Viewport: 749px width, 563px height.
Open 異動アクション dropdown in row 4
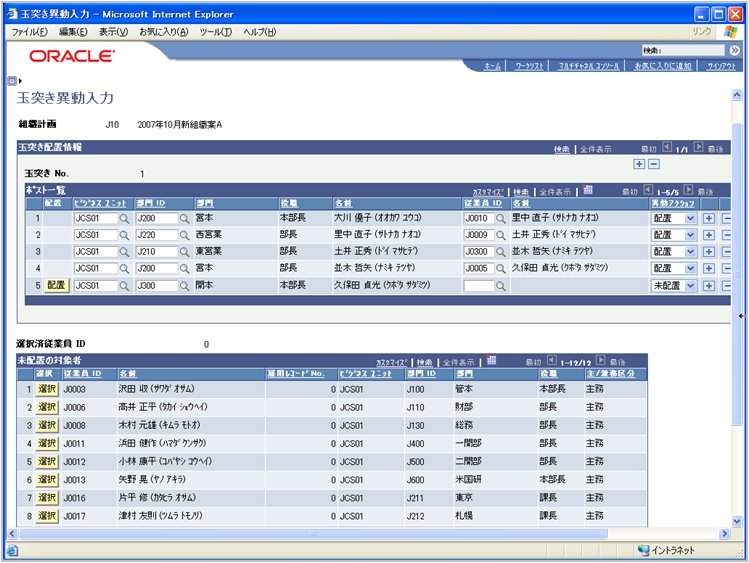674,269
